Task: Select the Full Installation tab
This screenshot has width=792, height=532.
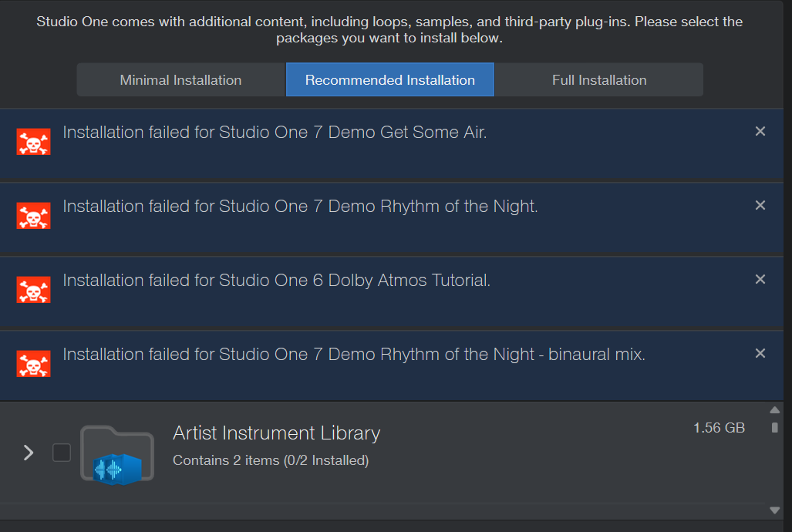Action: 599,80
